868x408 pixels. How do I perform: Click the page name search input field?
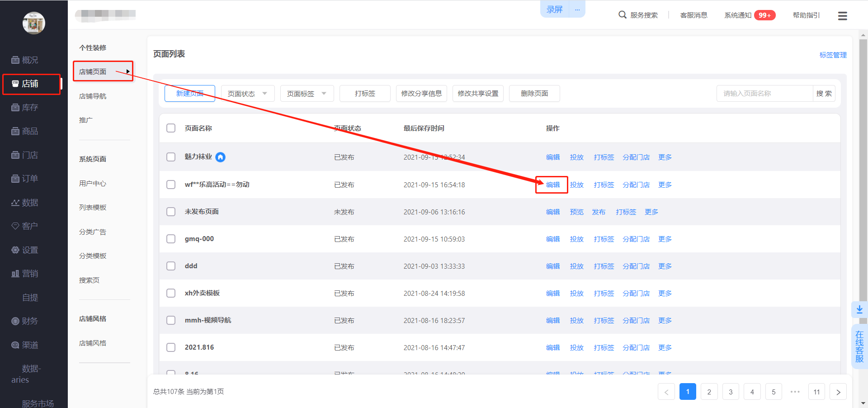pyautogui.click(x=764, y=94)
